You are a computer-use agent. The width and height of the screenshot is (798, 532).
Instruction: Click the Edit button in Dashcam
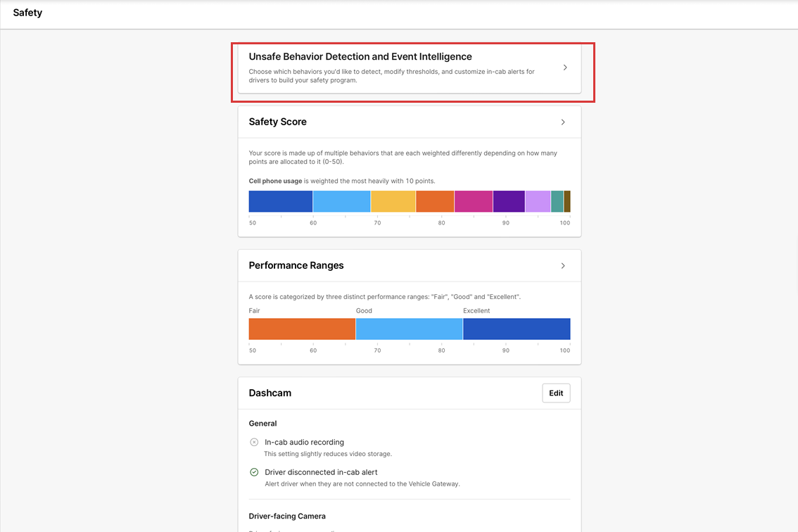556,393
